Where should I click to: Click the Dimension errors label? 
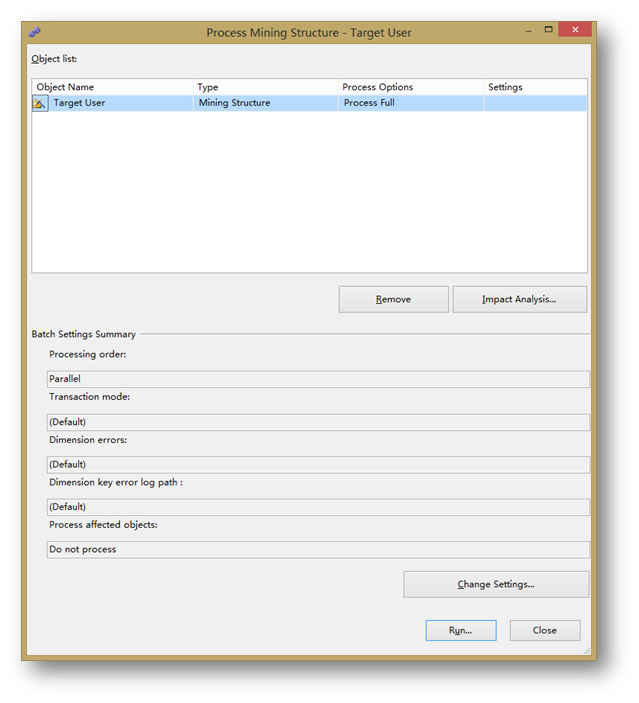pos(88,440)
